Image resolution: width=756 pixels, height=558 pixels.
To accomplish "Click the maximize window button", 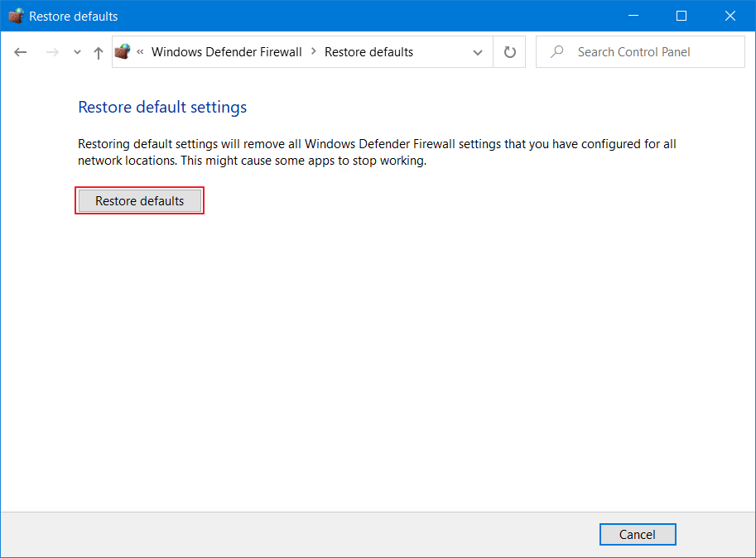I will [681, 15].
